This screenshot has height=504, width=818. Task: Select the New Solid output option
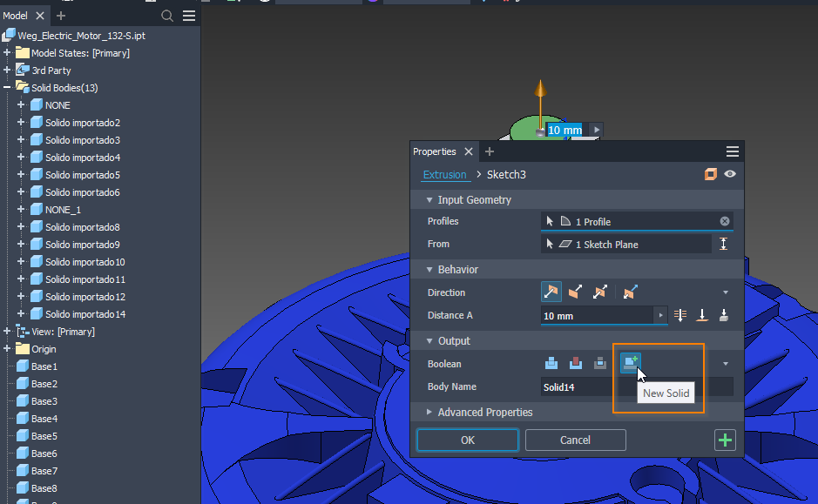pos(629,363)
